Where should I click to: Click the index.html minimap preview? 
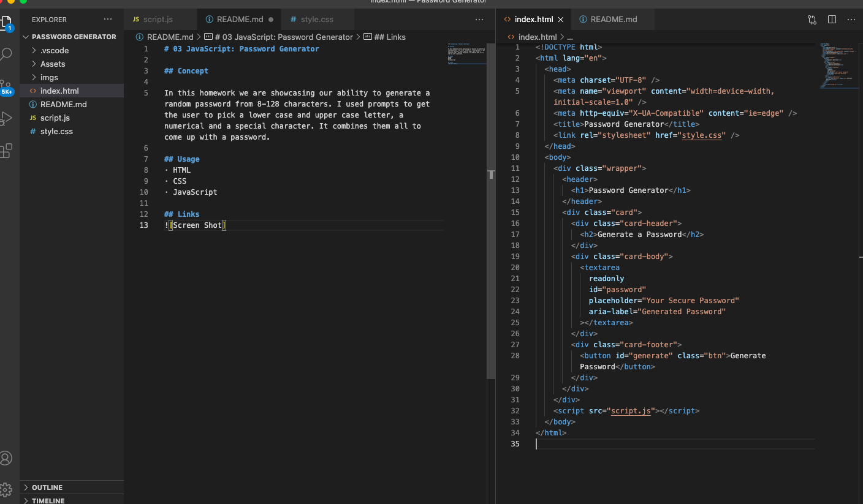tap(839, 66)
